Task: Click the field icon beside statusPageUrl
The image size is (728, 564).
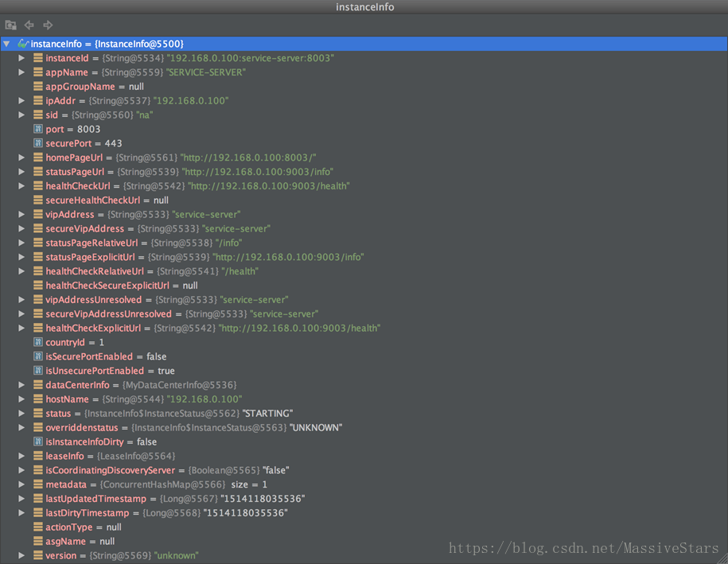Action: [x=38, y=172]
